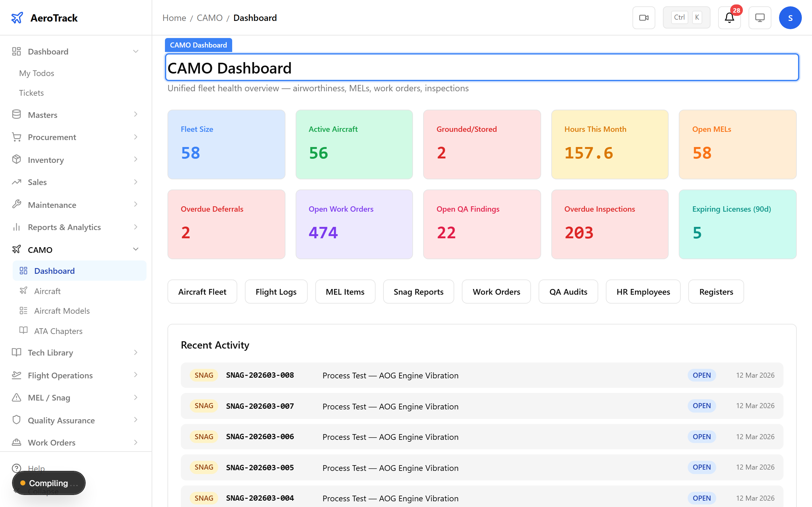Click the CAMO airplane icon in sidebar
The width and height of the screenshot is (812, 507).
coord(16,249)
